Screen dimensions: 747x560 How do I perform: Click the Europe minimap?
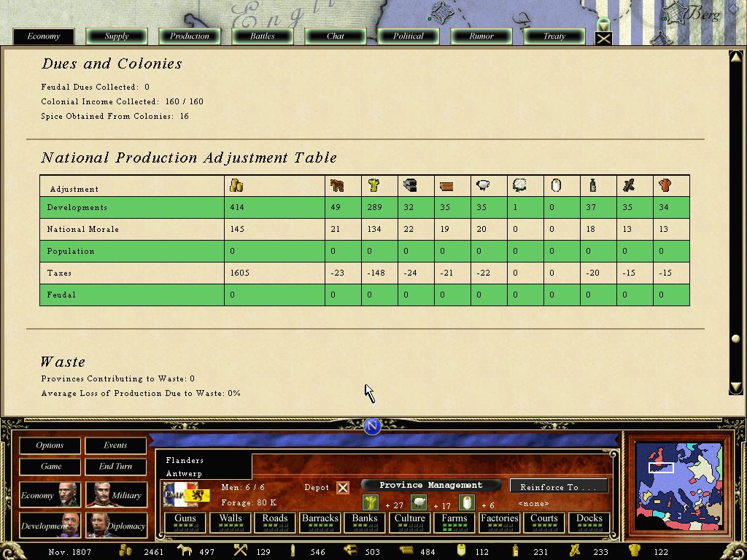click(x=680, y=486)
